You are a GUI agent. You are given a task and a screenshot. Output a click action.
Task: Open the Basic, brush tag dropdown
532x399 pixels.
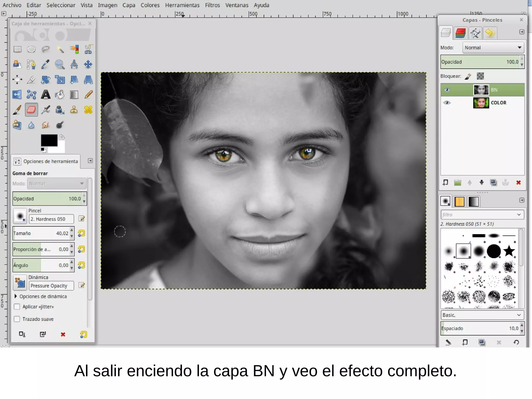pos(482,315)
